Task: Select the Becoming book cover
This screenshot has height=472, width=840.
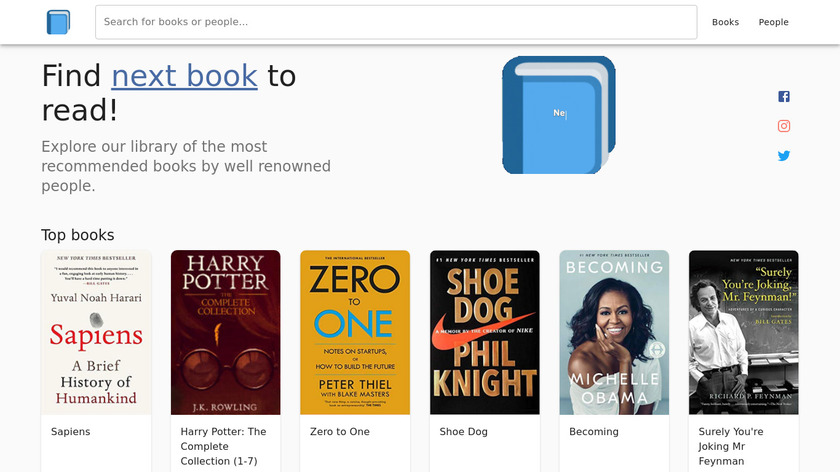Action: [614, 332]
